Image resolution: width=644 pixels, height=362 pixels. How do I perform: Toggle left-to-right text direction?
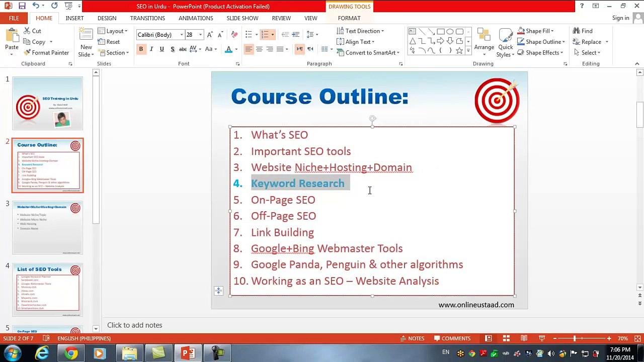[x=299, y=49]
